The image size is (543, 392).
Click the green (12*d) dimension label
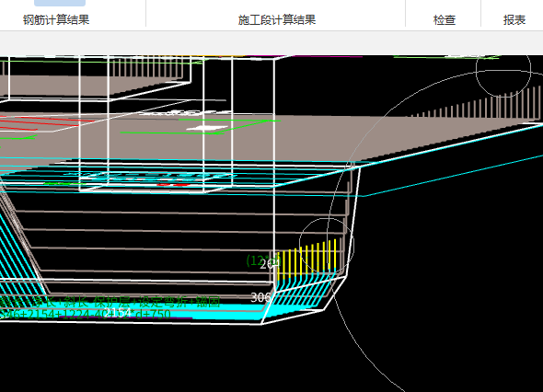262,260
